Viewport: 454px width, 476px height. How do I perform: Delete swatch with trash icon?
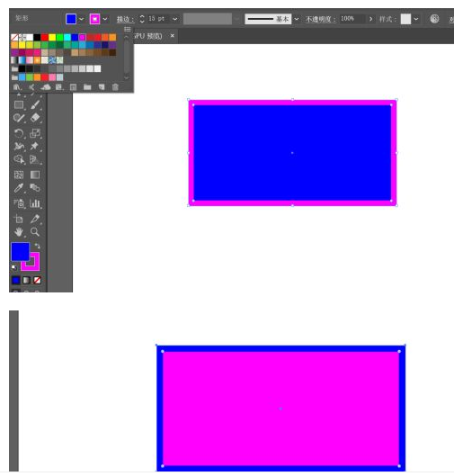coord(115,87)
